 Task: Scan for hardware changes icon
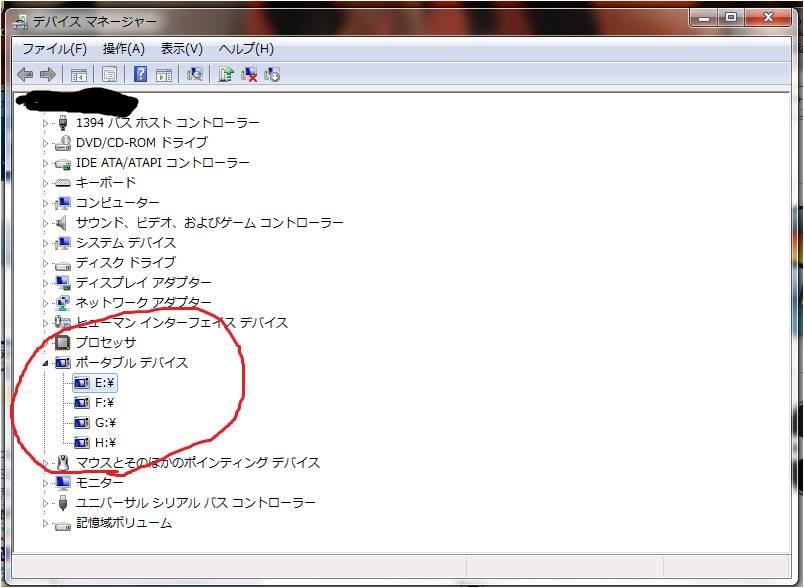[194, 74]
